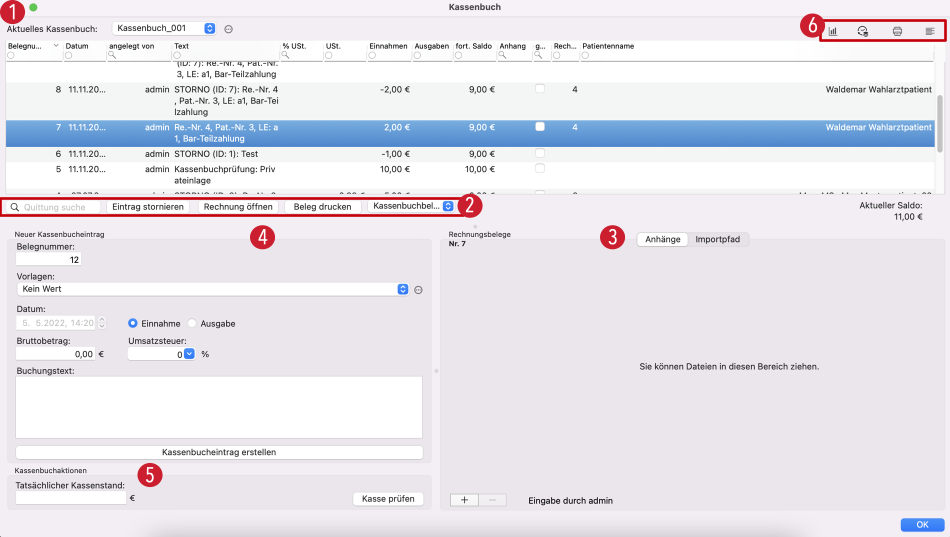The width and height of the screenshot is (950, 537).
Task: Click the 'Eintrag stornieren' button
Action: (147, 207)
